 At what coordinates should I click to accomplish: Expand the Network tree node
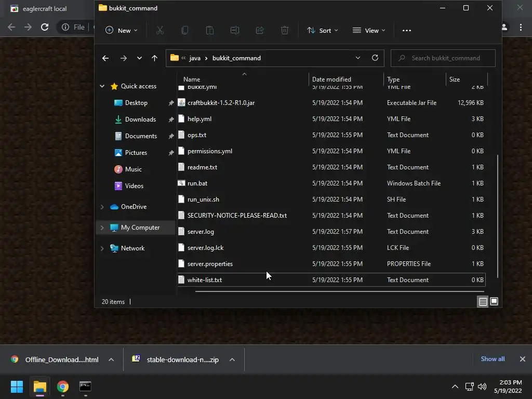tap(102, 248)
